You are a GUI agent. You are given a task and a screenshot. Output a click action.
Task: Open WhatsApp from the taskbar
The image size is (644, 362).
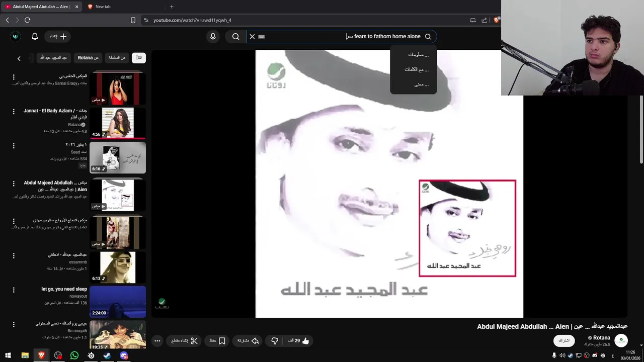tap(74, 355)
